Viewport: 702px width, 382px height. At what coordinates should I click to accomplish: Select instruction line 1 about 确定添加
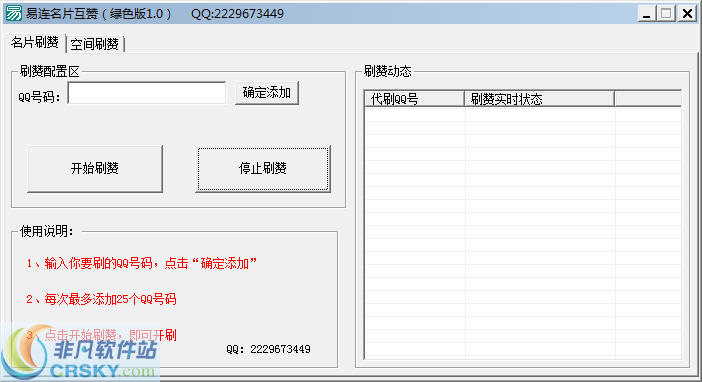pyautogui.click(x=141, y=263)
